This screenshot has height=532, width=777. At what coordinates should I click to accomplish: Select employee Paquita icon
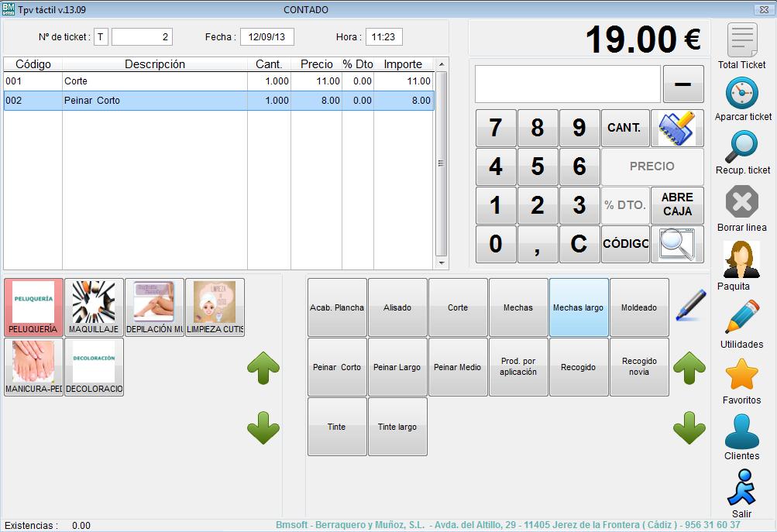(x=741, y=259)
